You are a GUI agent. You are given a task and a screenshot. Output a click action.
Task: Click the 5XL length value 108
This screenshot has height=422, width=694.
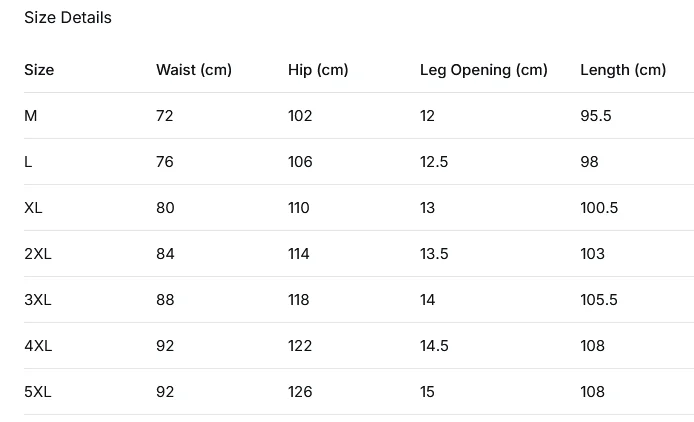(x=592, y=392)
